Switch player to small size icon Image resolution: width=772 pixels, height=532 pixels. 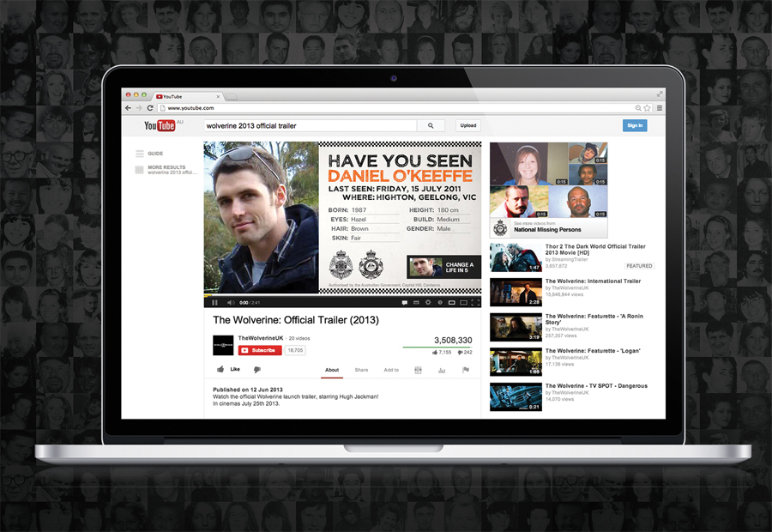451,302
